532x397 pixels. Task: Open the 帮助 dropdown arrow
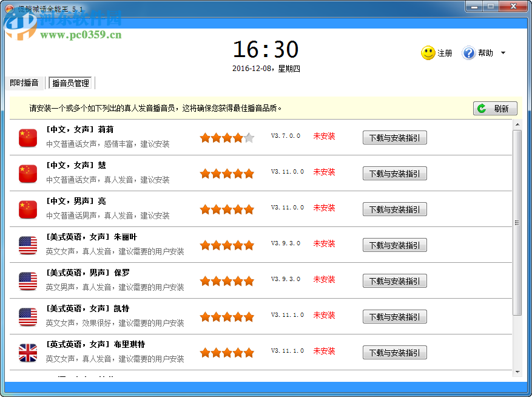[x=504, y=53]
